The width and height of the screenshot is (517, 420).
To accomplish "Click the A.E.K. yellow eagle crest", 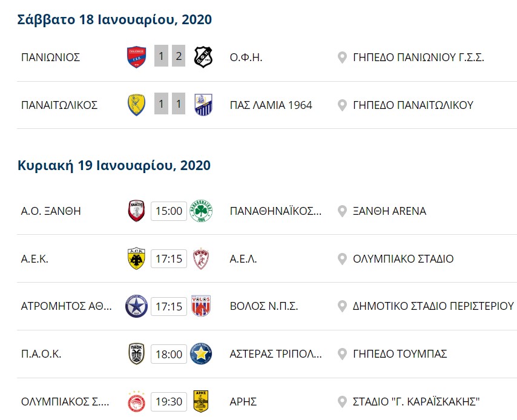I will click(x=136, y=258).
